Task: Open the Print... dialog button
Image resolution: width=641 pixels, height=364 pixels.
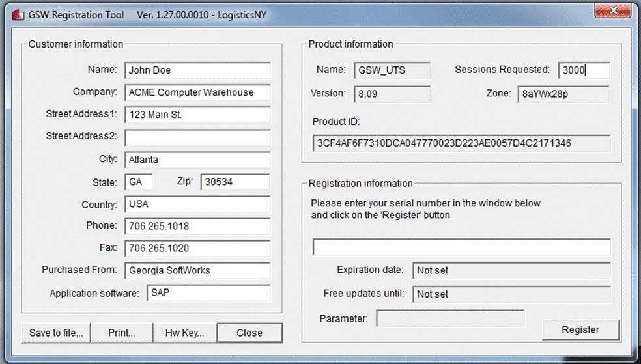Action: click(x=122, y=333)
